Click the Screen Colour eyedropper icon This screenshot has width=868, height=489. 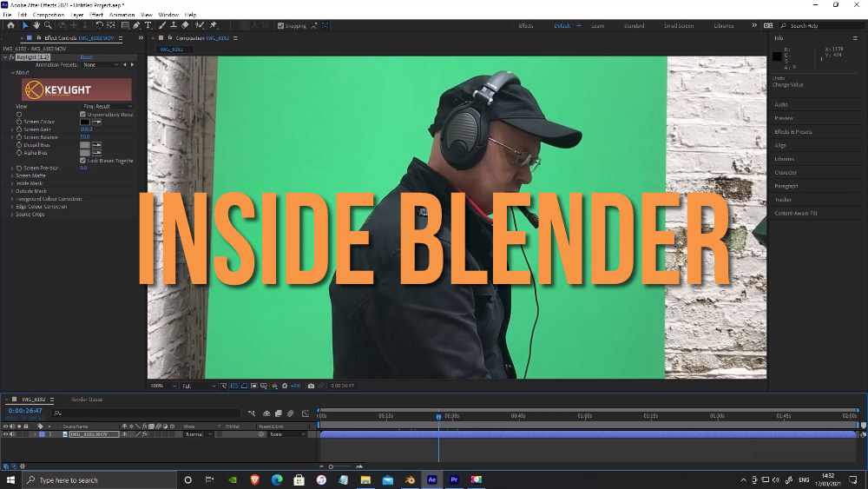click(96, 122)
